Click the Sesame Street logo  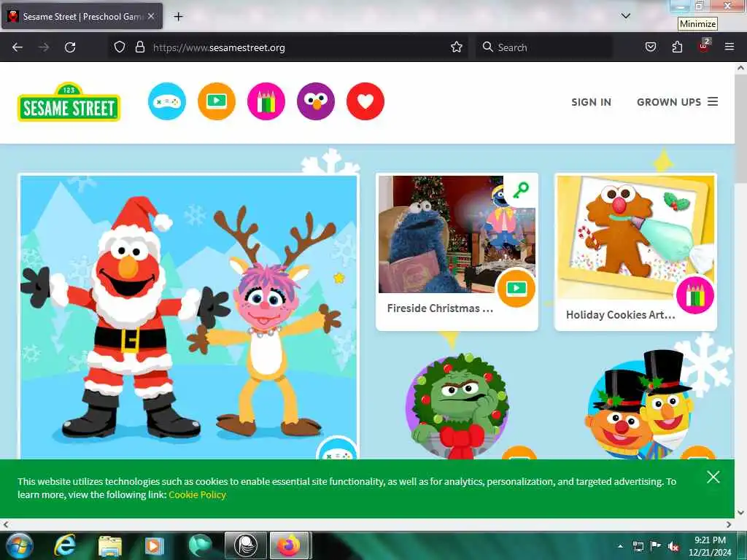click(x=69, y=102)
